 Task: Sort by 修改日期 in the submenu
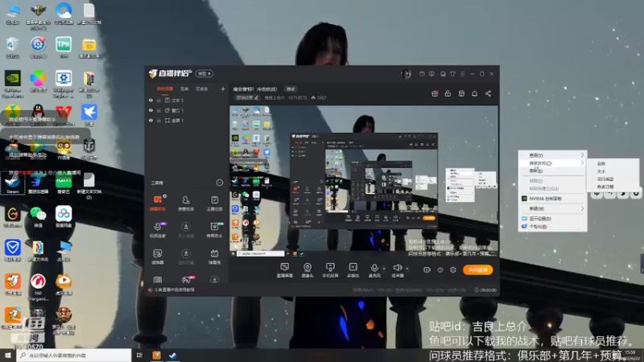(x=612, y=187)
